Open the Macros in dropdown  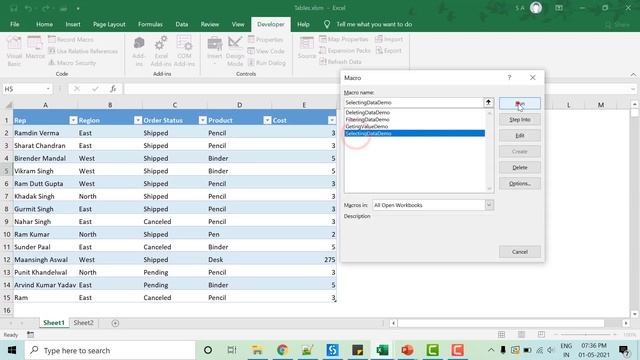point(489,205)
